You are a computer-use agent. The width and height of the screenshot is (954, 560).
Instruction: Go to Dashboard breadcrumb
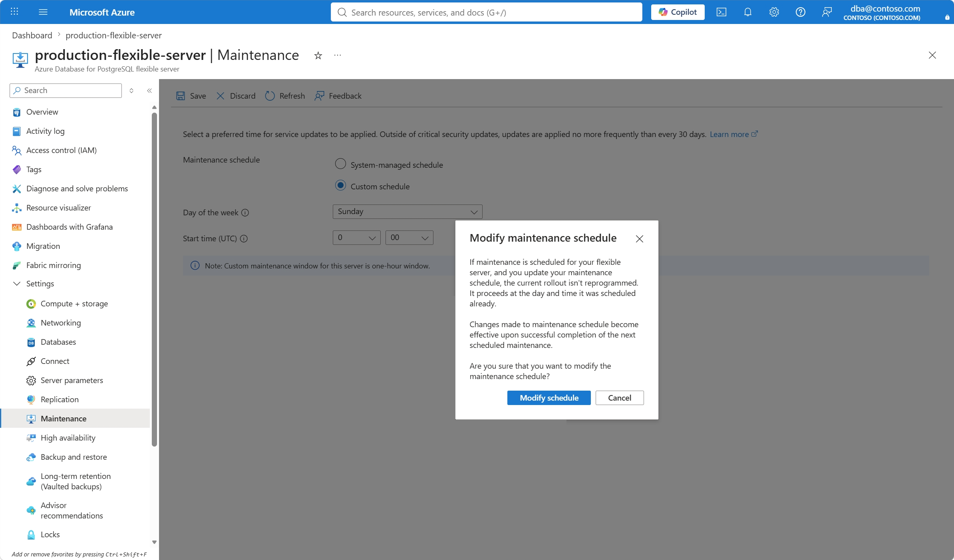pos(32,35)
